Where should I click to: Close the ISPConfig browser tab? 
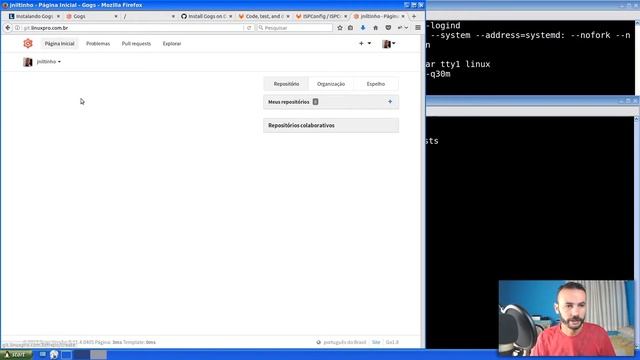pyautogui.click(x=345, y=16)
